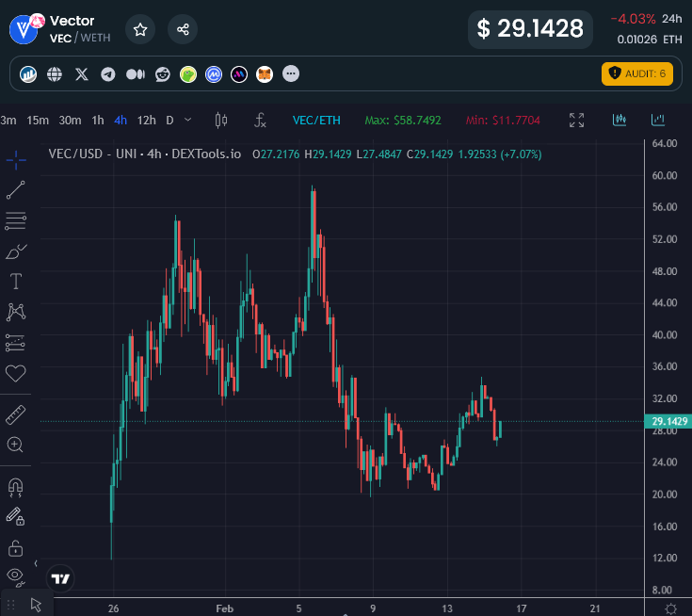Enter fullscreen chart mode
The image size is (692, 616).
[576, 120]
